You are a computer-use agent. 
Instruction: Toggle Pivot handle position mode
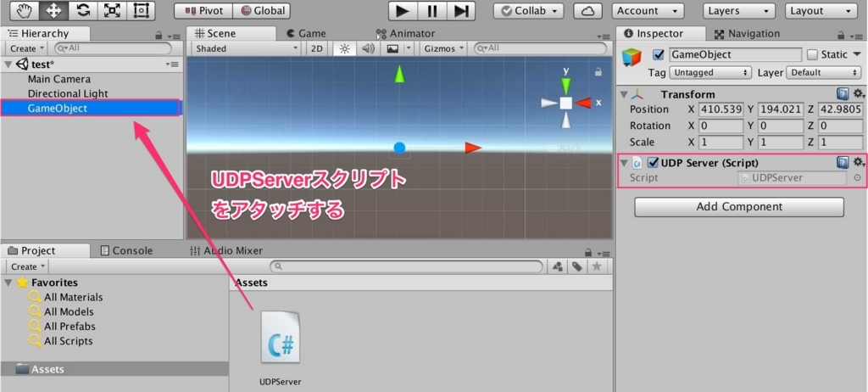(x=203, y=11)
